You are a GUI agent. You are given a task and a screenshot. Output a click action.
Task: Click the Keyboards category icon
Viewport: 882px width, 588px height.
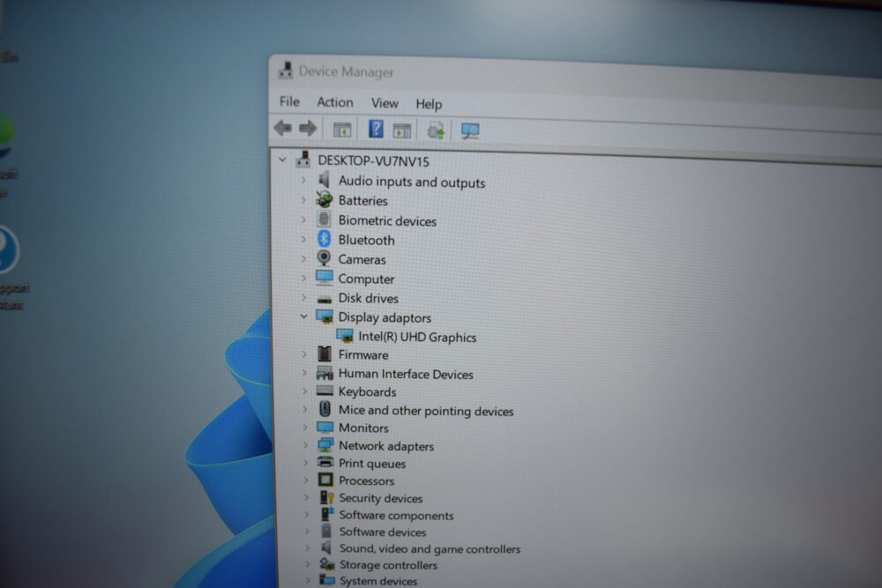pos(325,391)
